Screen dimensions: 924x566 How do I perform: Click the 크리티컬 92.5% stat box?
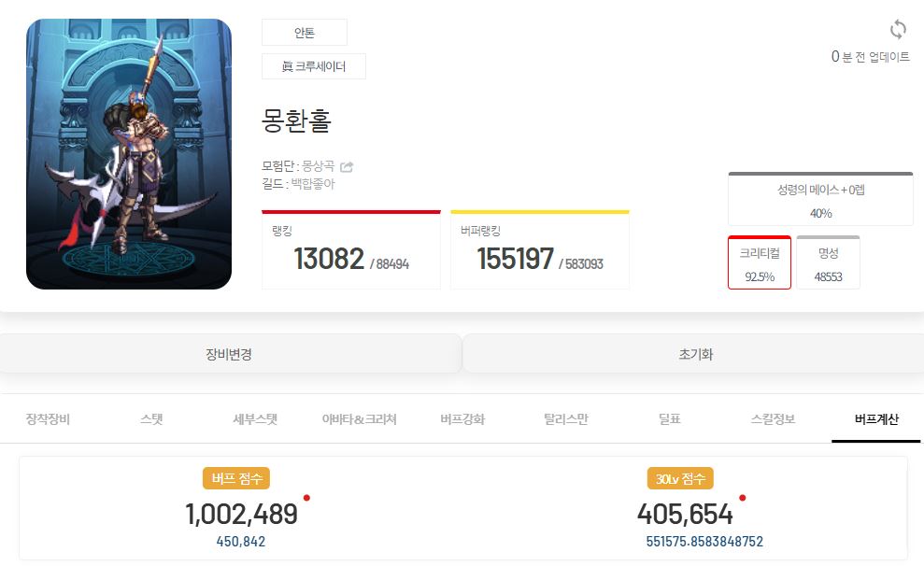(760, 262)
